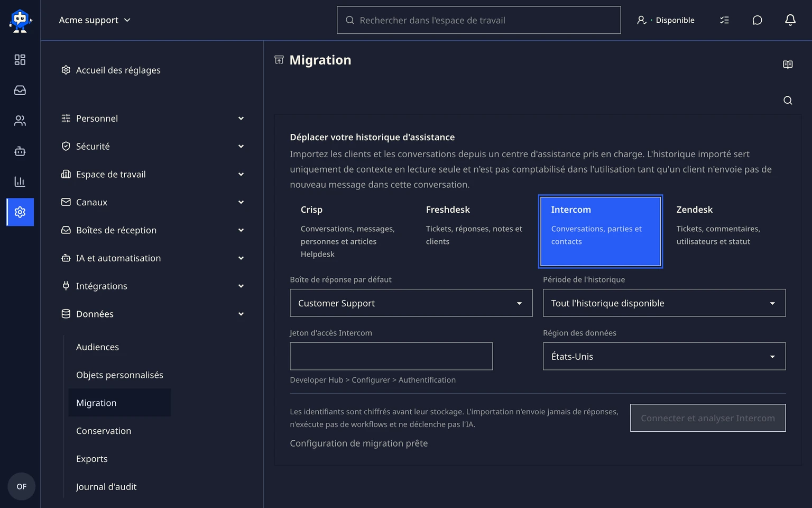Viewport: 812px width, 508px height.
Task: Open the chat bubble icon in header
Action: click(757, 20)
